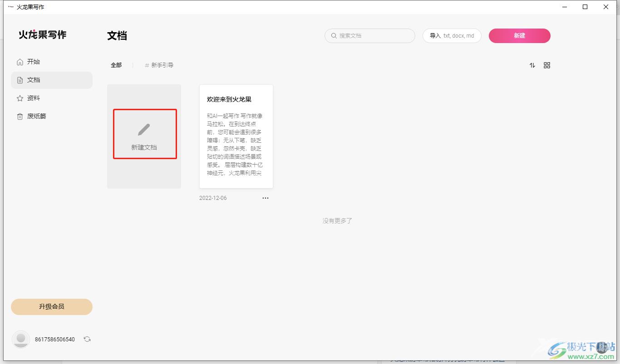
Task: Maximize the 火龙果写作 window
Action: 585,7
